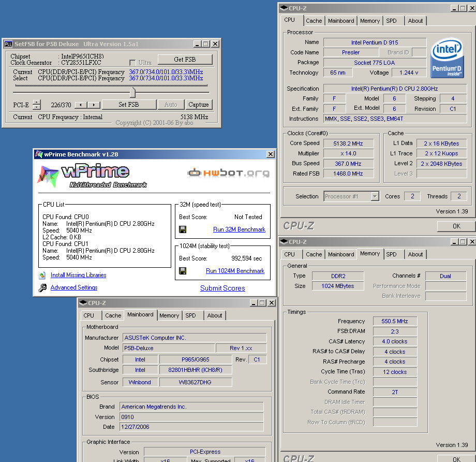This screenshot has height=462, width=476.
Task: Click the SetFSB PLL title bar icon
Action: point(8,44)
